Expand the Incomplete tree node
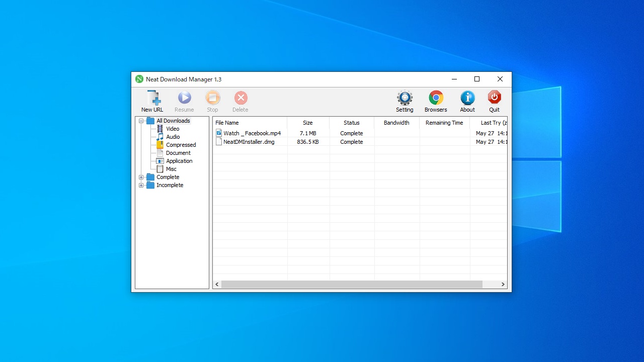The width and height of the screenshot is (644, 362). pyautogui.click(x=141, y=185)
